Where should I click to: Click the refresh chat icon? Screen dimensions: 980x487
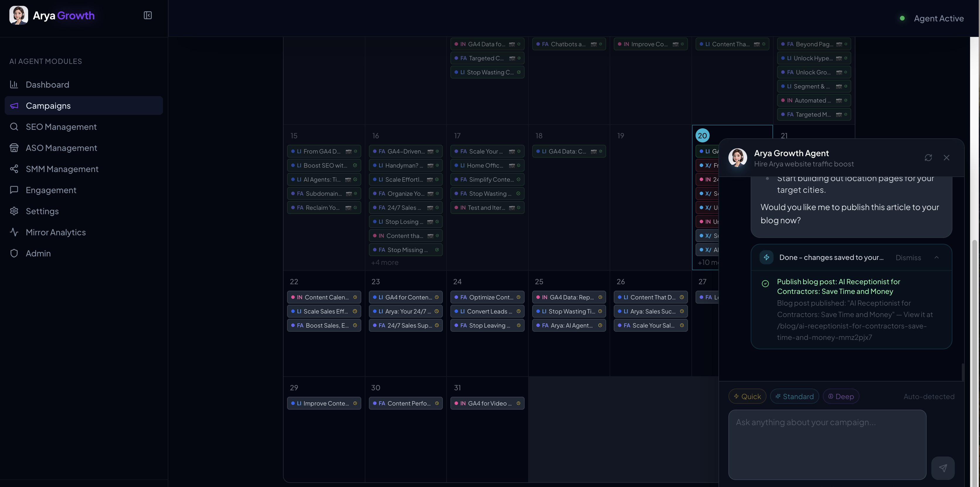point(928,157)
